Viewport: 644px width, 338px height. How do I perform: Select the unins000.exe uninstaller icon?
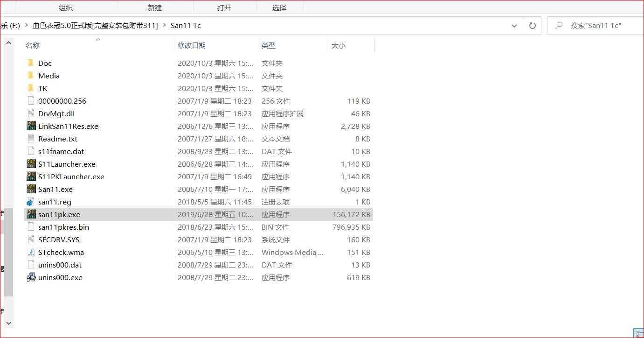pyautogui.click(x=31, y=277)
